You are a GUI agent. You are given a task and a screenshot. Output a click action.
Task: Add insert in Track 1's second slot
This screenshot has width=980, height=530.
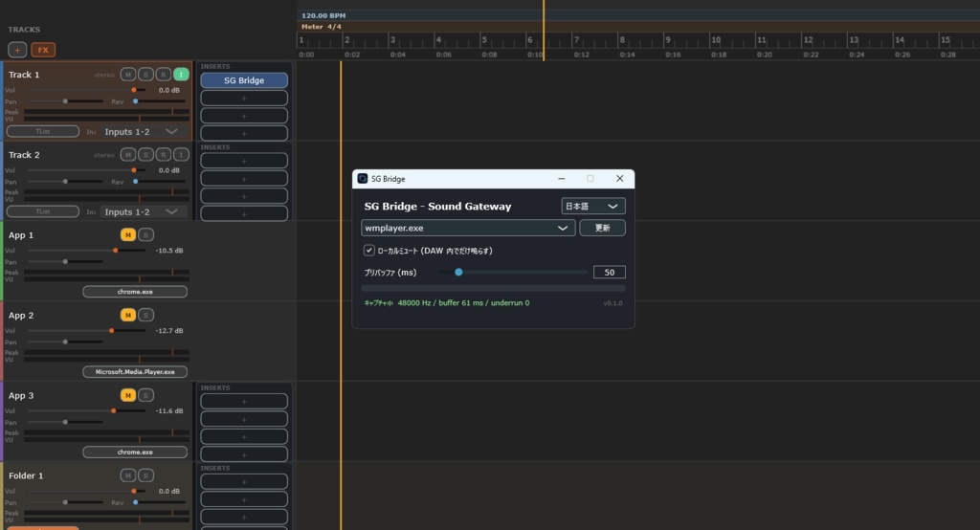click(x=244, y=99)
